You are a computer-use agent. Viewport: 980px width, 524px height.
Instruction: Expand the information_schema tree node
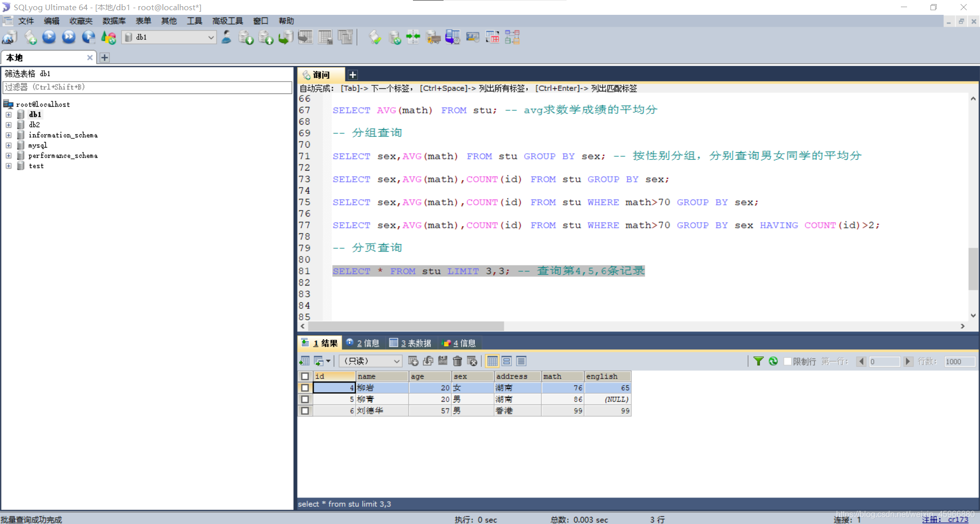coord(9,135)
